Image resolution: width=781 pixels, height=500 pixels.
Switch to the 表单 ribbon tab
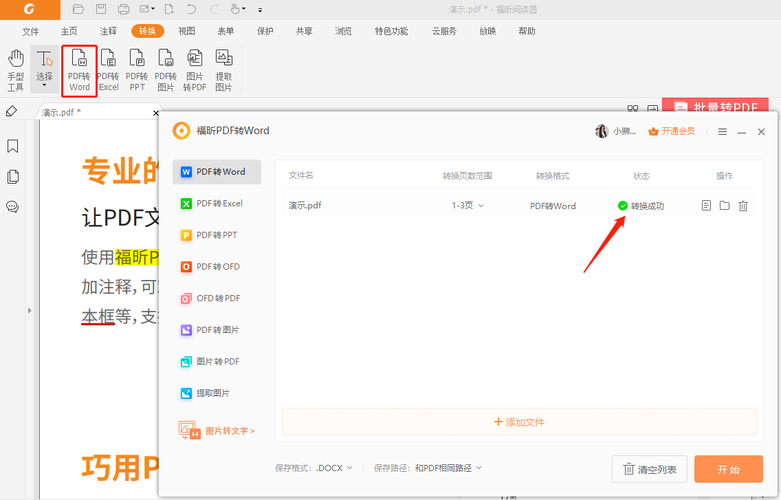(x=226, y=31)
